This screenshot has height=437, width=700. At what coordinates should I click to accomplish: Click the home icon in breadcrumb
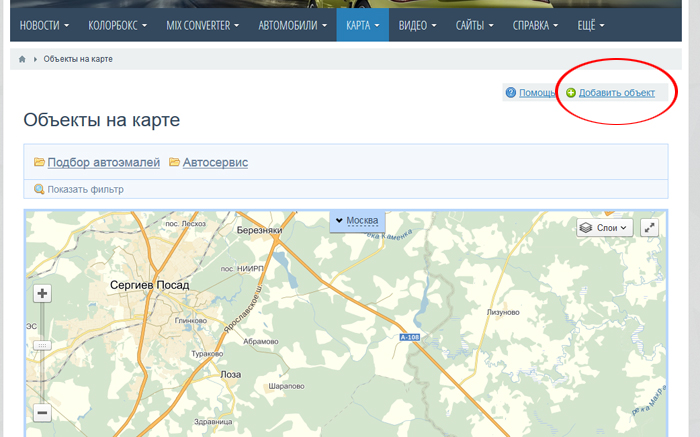tap(22, 59)
